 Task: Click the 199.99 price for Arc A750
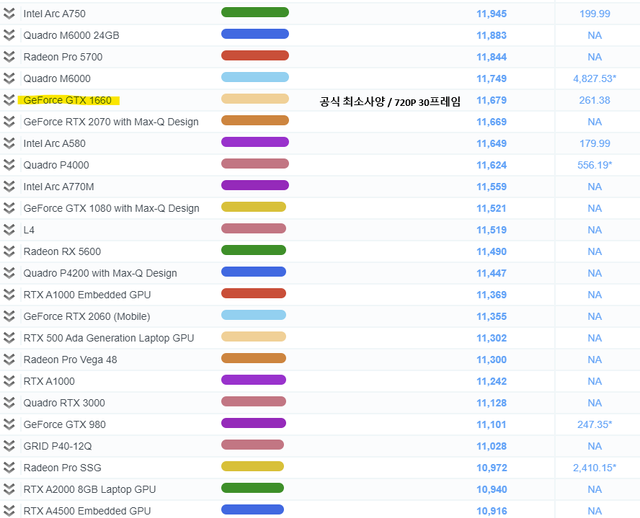coord(594,13)
